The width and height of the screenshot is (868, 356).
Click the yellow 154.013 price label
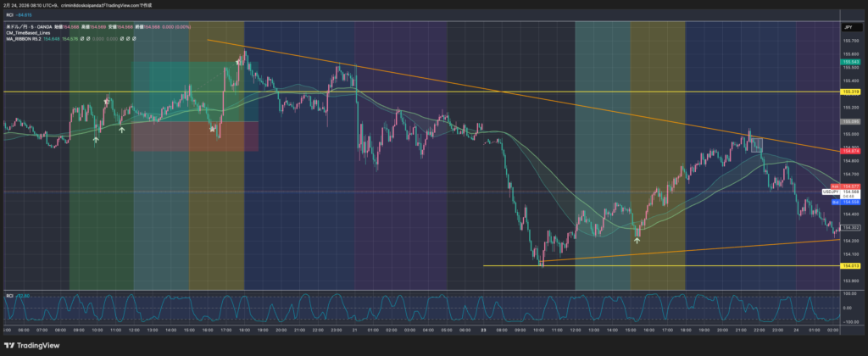[850, 265]
